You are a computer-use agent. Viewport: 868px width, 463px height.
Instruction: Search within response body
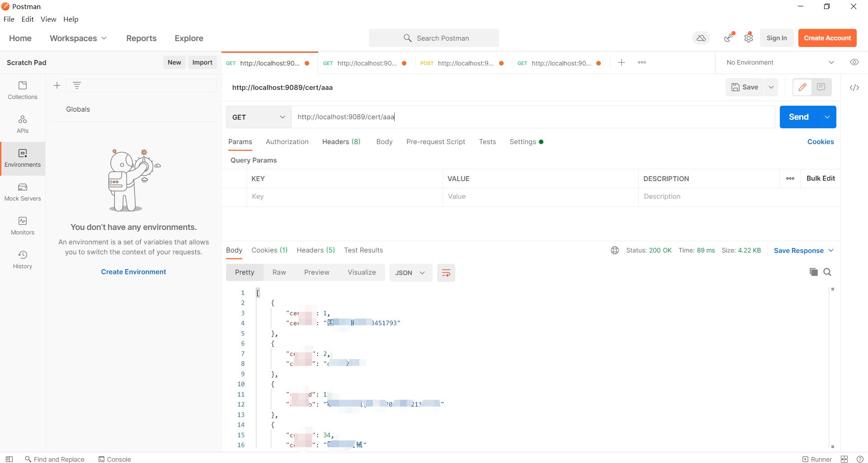pyautogui.click(x=827, y=272)
